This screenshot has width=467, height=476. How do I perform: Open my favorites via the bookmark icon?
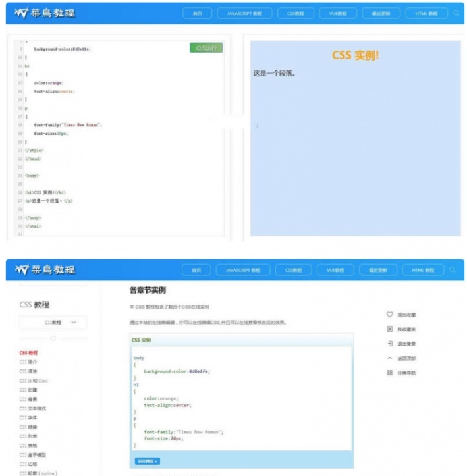coord(389,329)
